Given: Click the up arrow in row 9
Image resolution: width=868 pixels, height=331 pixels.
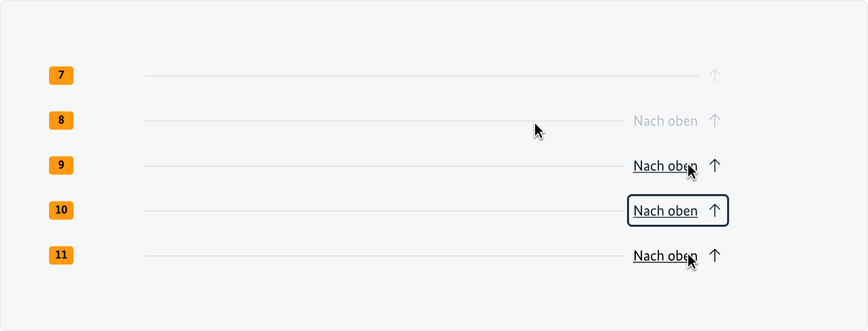Looking at the screenshot, I should [x=714, y=165].
